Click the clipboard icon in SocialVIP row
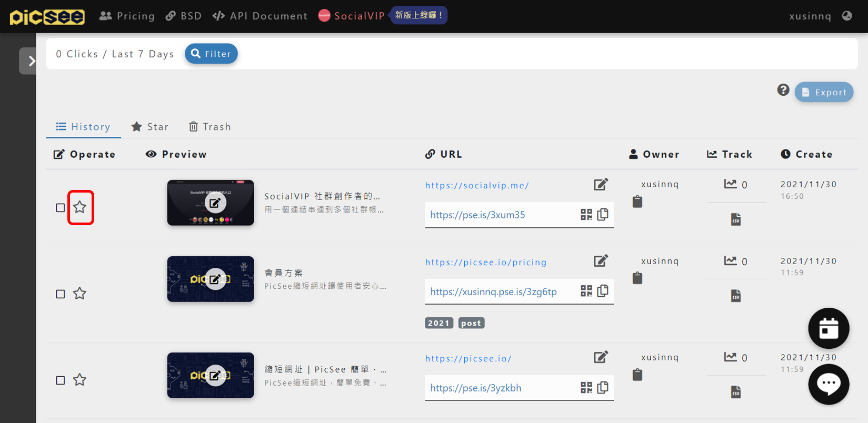 (637, 202)
